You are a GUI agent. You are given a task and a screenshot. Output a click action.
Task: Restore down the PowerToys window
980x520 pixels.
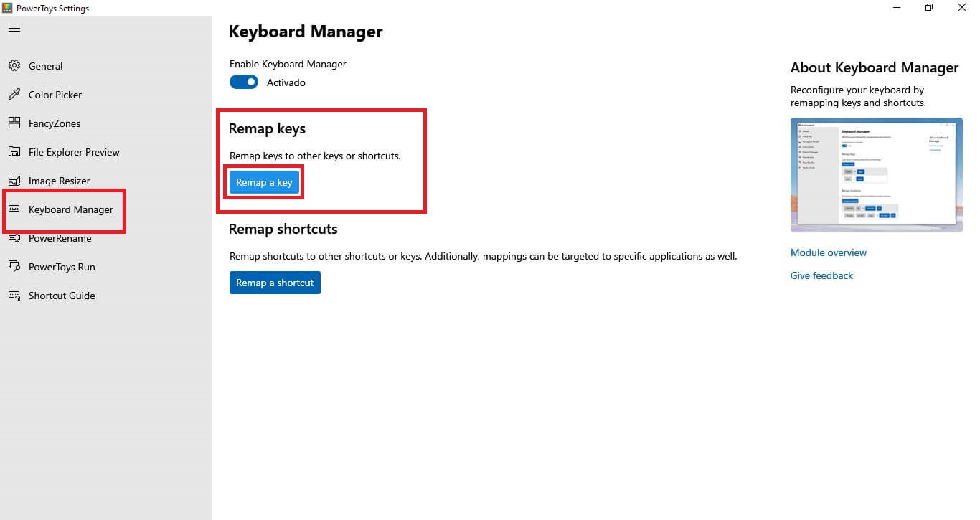pyautogui.click(x=929, y=8)
